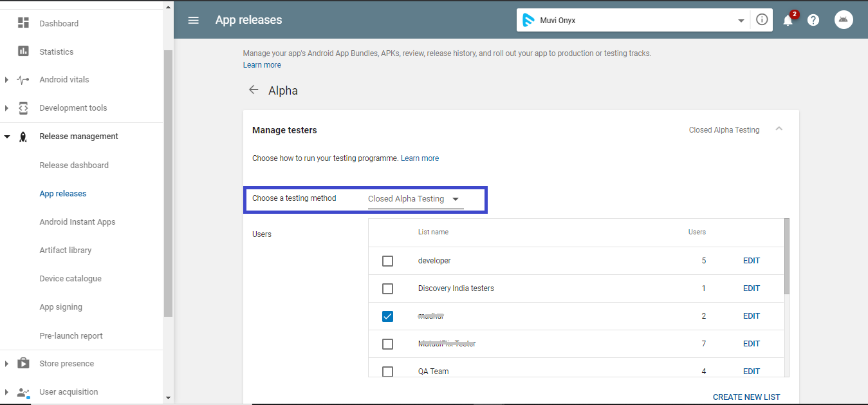Check the Discovery India testers checkbox
Screen dimensions: 868x405
[387, 288]
